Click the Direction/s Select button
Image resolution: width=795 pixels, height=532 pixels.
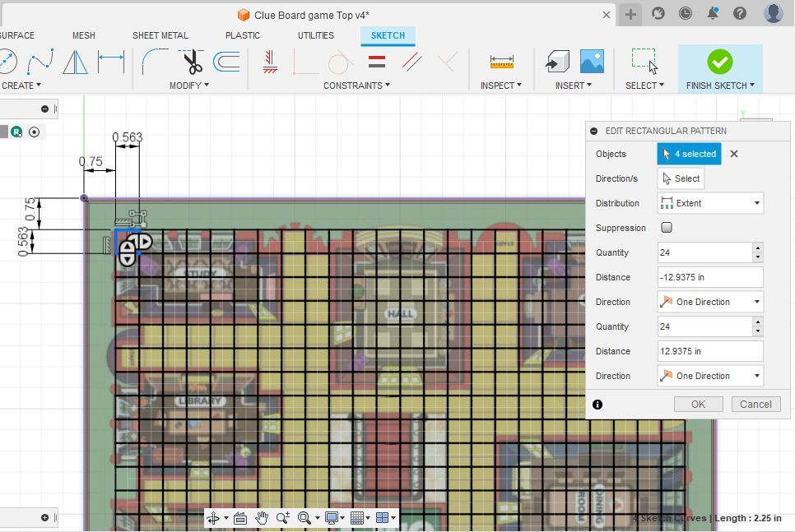pyautogui.click(x=681, y=178)
